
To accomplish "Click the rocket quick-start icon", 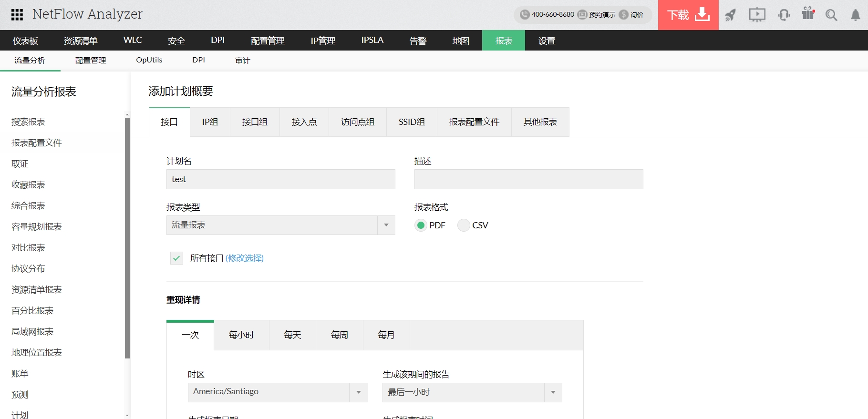I will (730, 15).
